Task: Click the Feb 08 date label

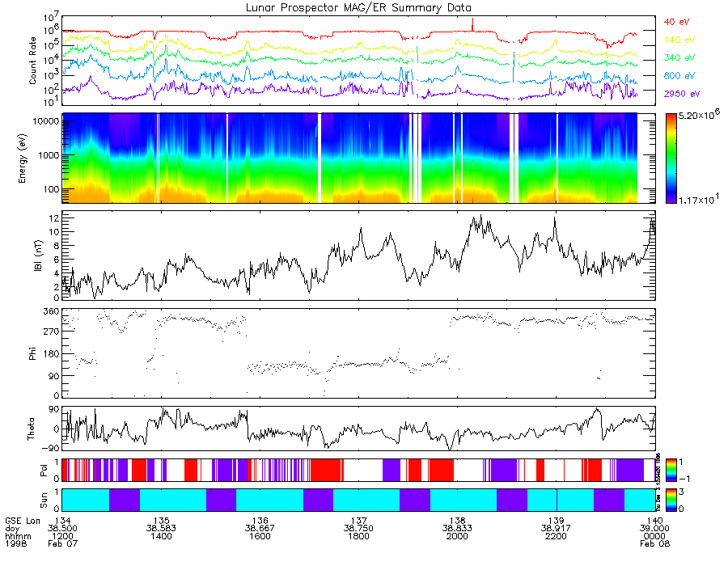Action: pyautogui.click(x=655, y=543)
